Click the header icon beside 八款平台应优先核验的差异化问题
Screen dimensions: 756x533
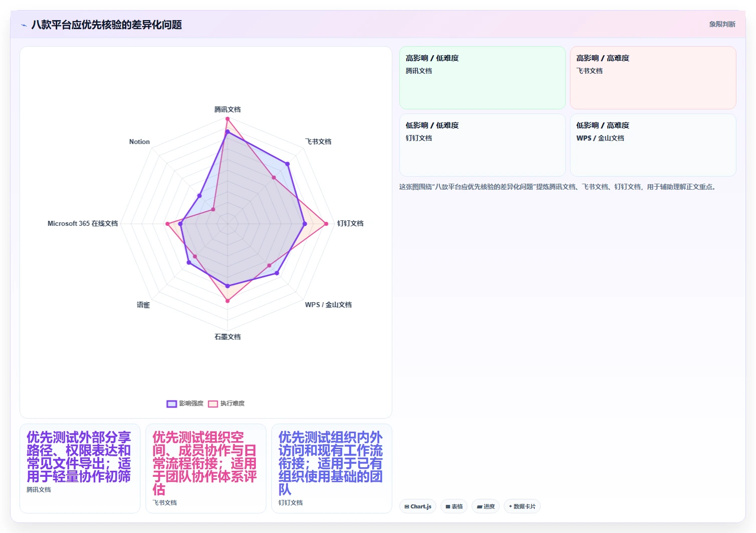[x=24, y=25]
